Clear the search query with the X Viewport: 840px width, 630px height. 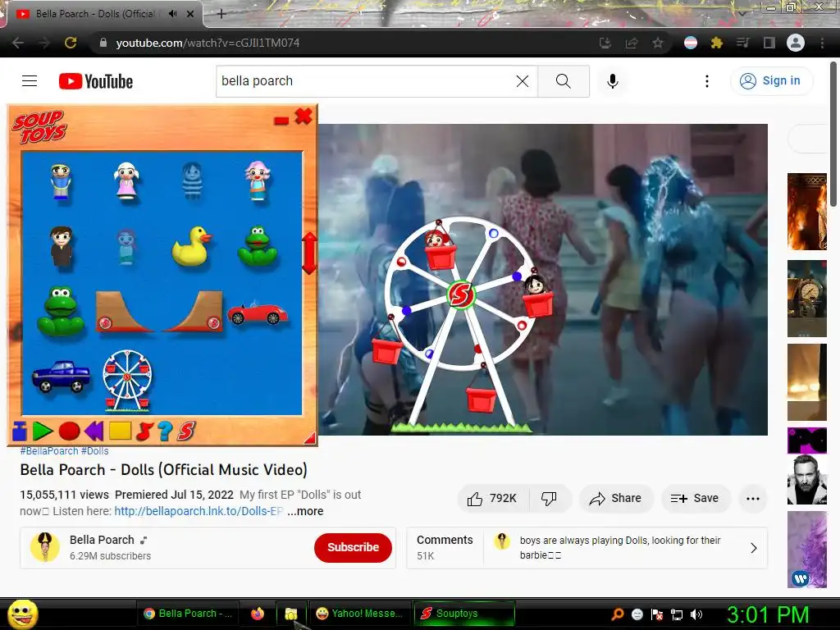click(523, 81)
